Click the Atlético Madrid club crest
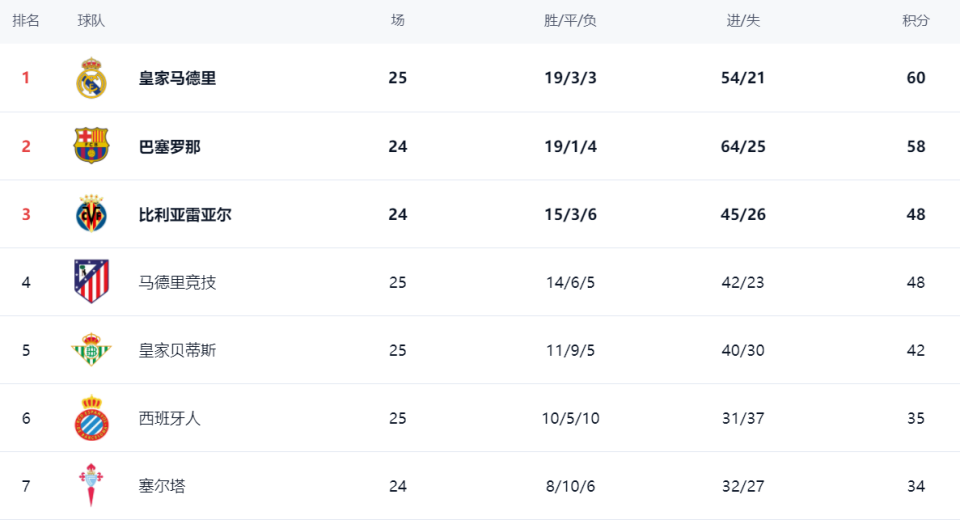960x520 pixels. pos(91,282)
